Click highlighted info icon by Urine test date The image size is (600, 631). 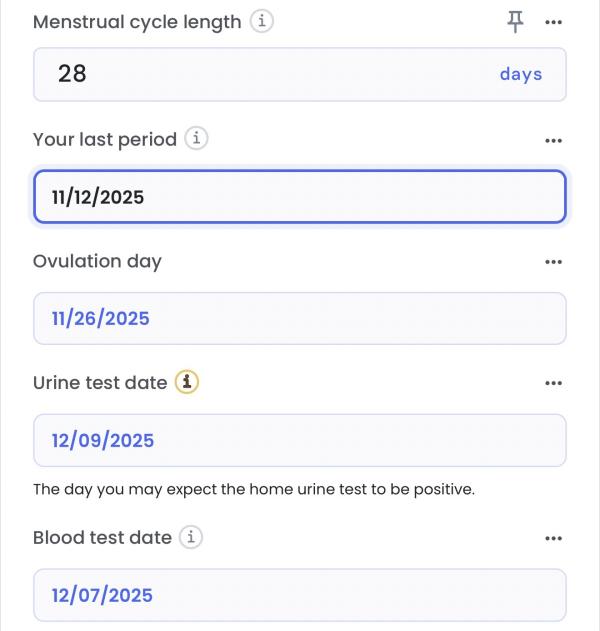tap(187, 382)
